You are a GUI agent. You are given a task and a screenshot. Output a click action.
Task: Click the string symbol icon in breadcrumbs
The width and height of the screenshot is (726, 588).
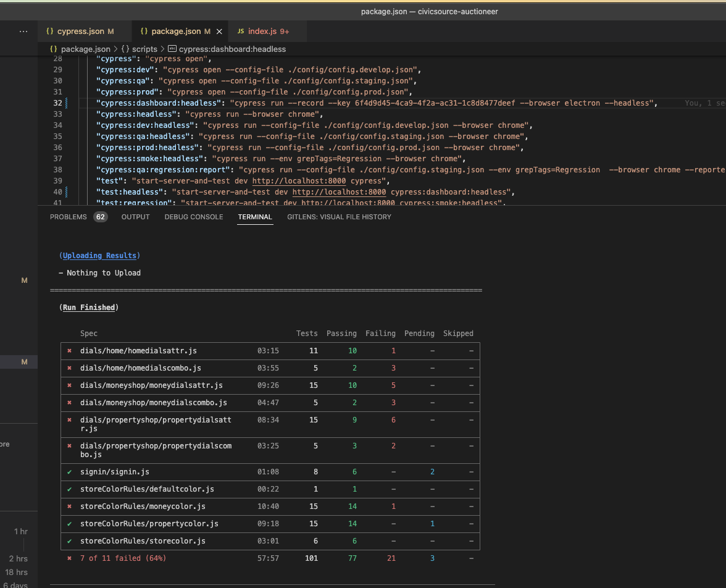tap(172, 49)
